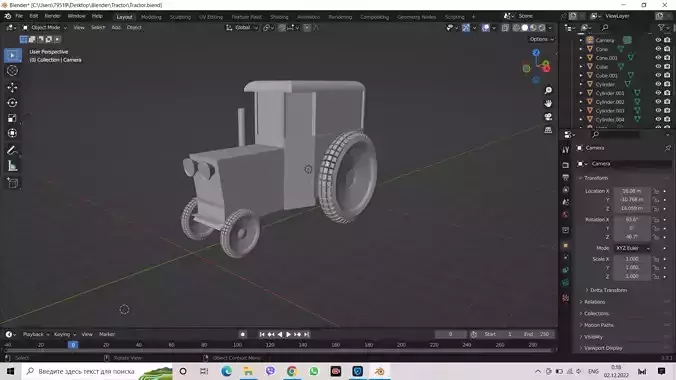Select the Cursor tool
Viewport: 676px width, 380px height.
tap(12, 71)
